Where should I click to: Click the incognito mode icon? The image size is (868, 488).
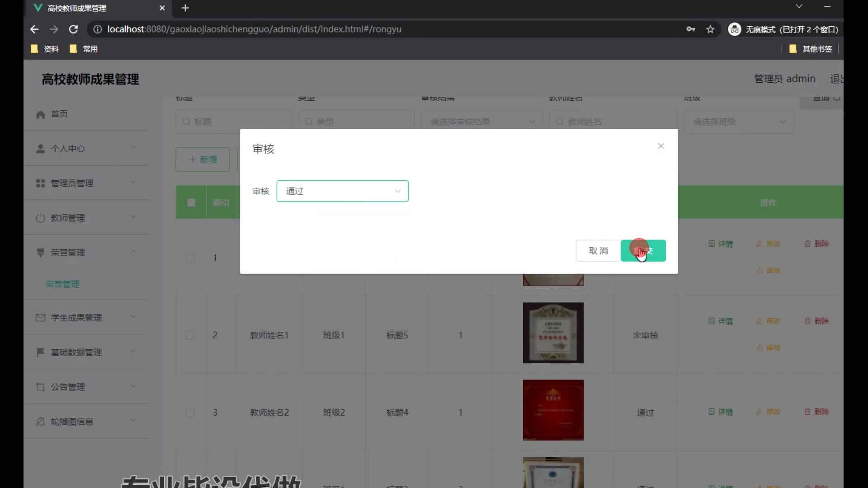[x=735, y=29]
